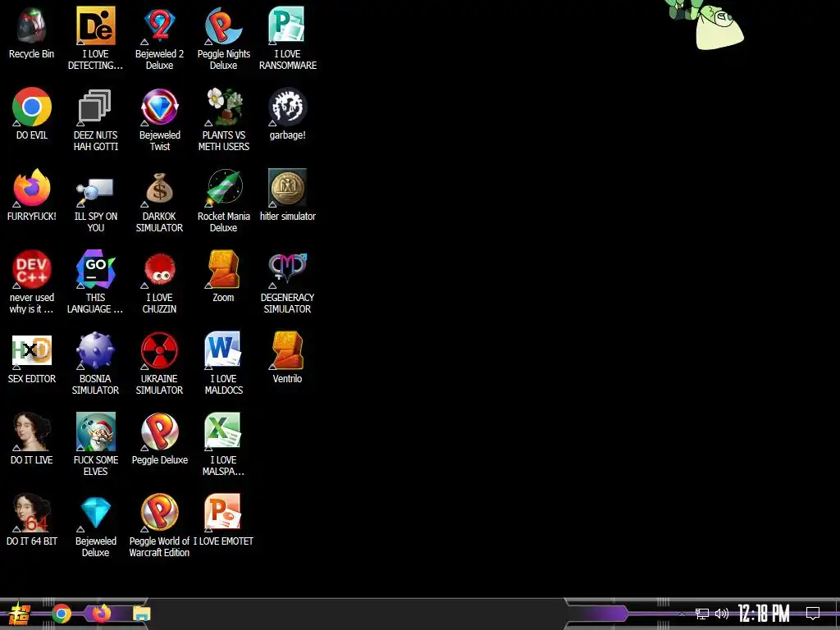Open Chrome from the taskbar
The height and width of the screenshot is (630, 840).
pyautogui.click(x=62, y=614)
